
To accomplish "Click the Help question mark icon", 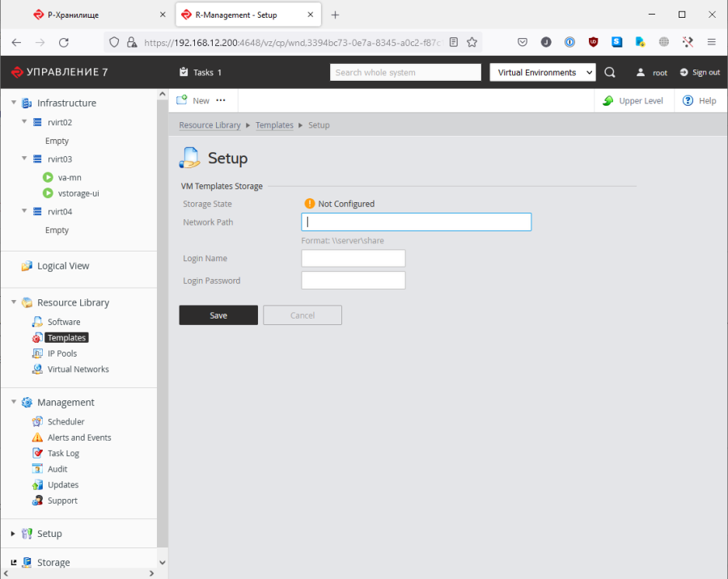I will (688, 101).
